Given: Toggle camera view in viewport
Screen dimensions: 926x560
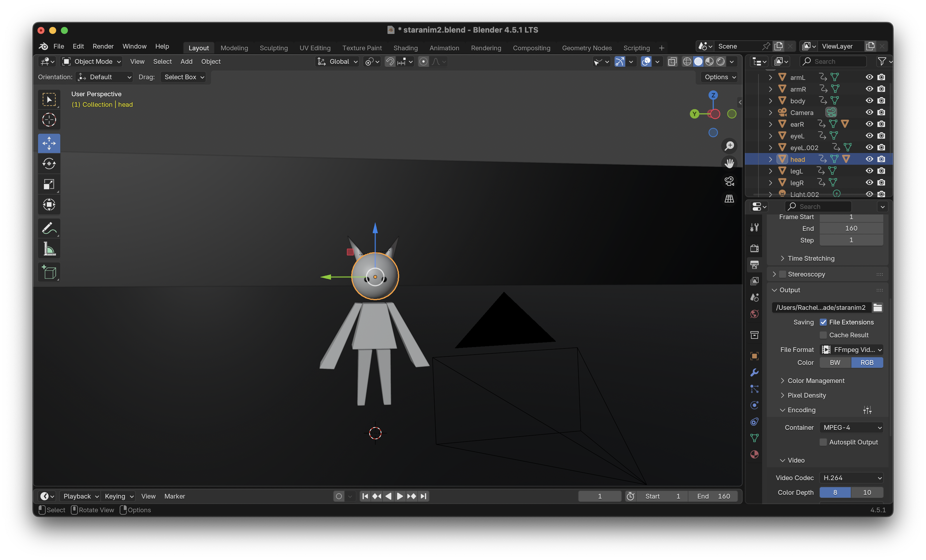Looking at the screenshot, I should pyautogui.click(x=729, y=181).
